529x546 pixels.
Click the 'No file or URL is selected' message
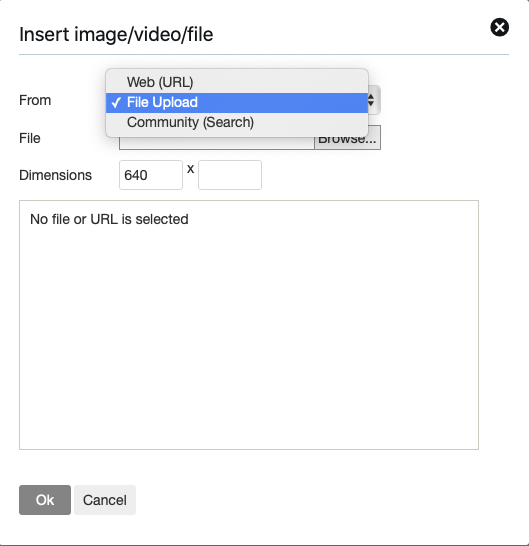click(x=109, y=219)
